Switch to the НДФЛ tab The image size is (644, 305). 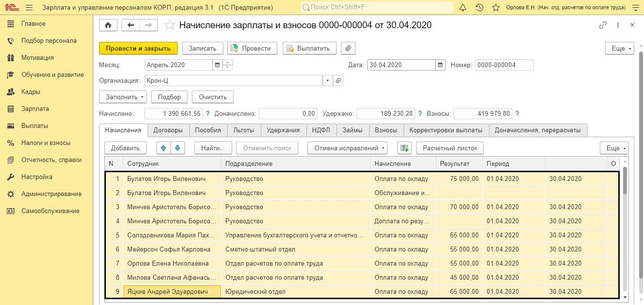click(x=321, y=130)
